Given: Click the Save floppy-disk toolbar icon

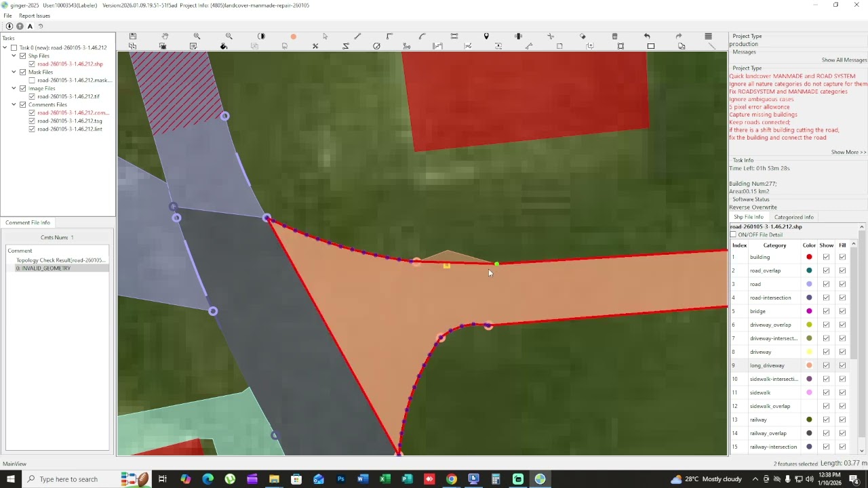Looking at the screenshot, I should tap(133, 36).
